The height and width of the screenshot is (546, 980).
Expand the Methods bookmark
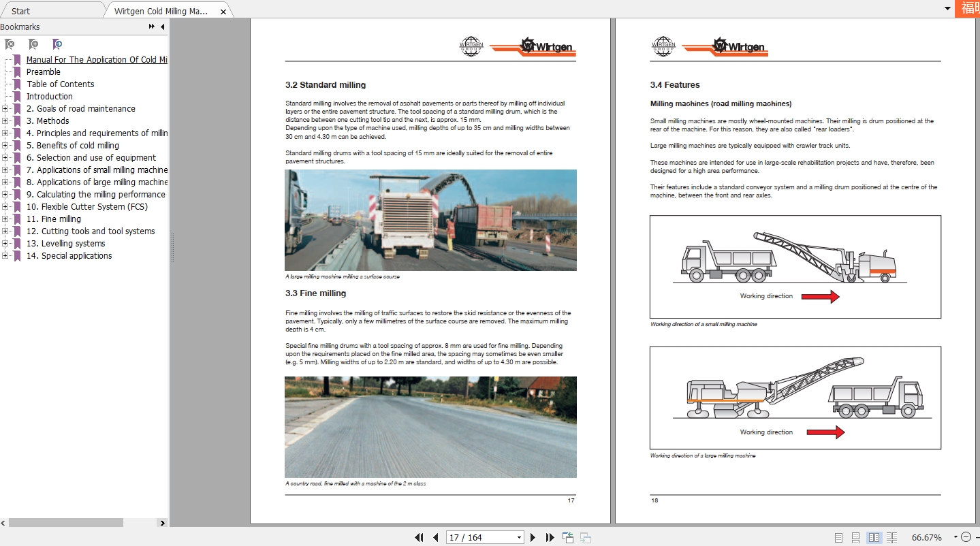pyautogui.click(x=6, y=121)
